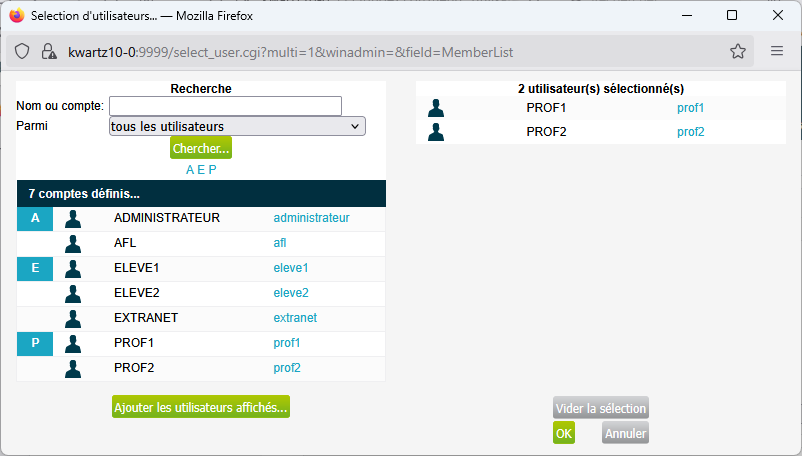Click PROF1 name in the accounts list

[133, 343]
